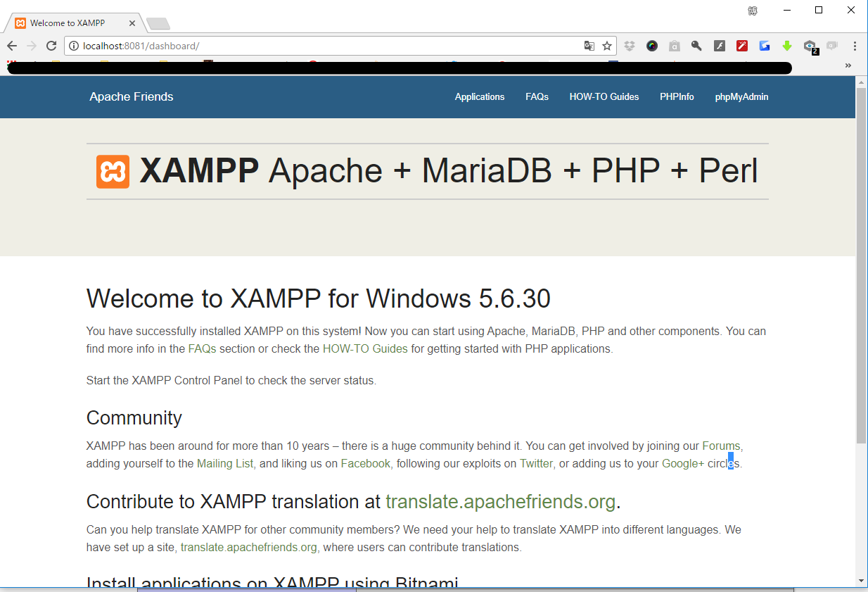This screenshot has width=868, height=592.
Task: Click the 'Apache + MariaDB + PHP + Perl' banner text
Action: click(x=513, y=170)
